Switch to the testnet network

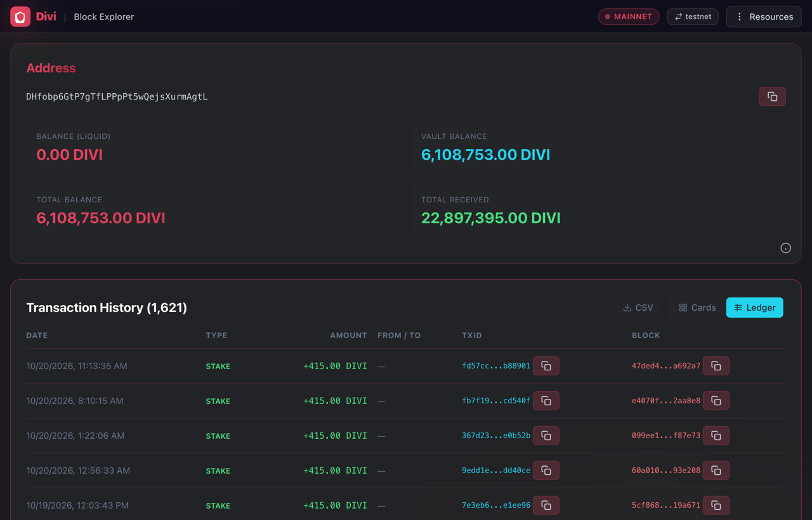693,16
